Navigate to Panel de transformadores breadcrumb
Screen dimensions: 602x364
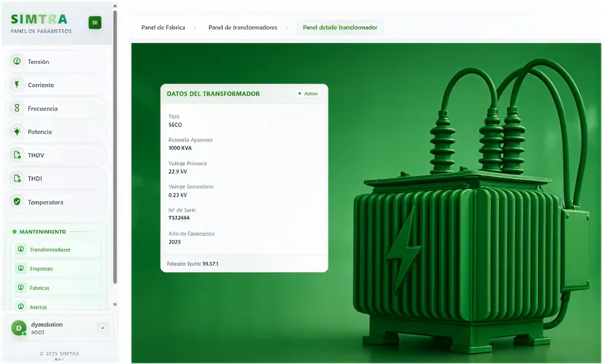coord(243,27)
